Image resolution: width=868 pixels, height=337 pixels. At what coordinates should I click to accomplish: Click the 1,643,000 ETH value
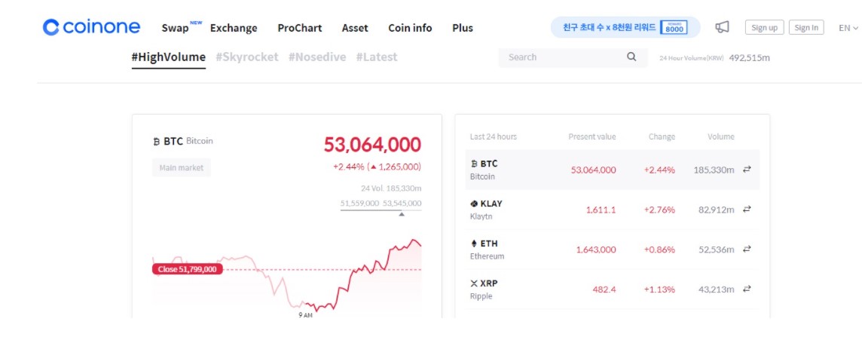[x=596, y=250]
